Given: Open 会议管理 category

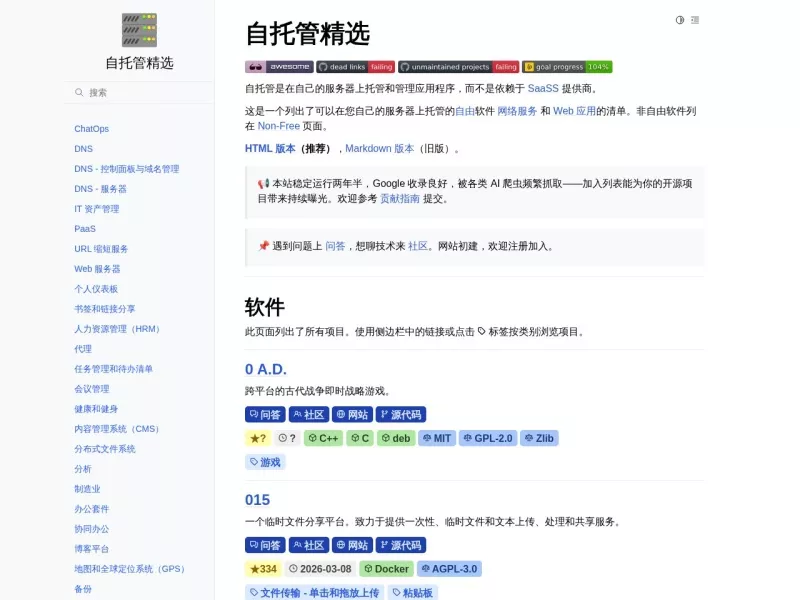Looking at the screenshot, I should [x=91, y=389].
